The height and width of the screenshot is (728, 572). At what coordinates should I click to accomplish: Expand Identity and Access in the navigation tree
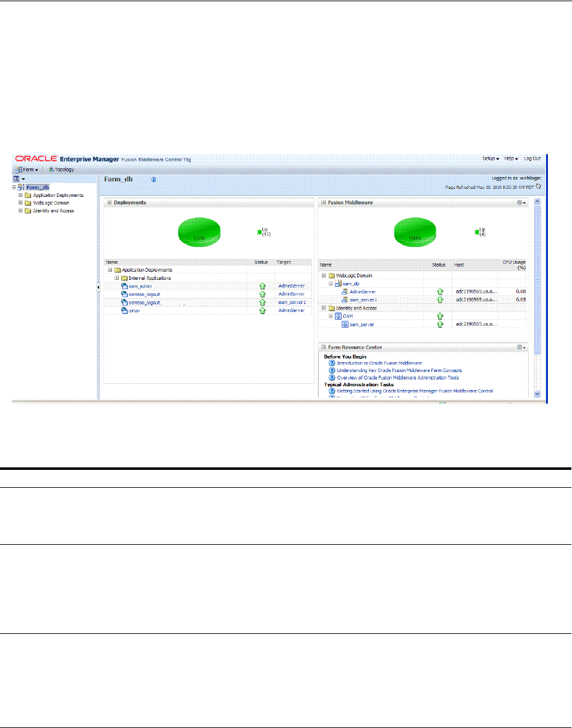tap(20, 210)
